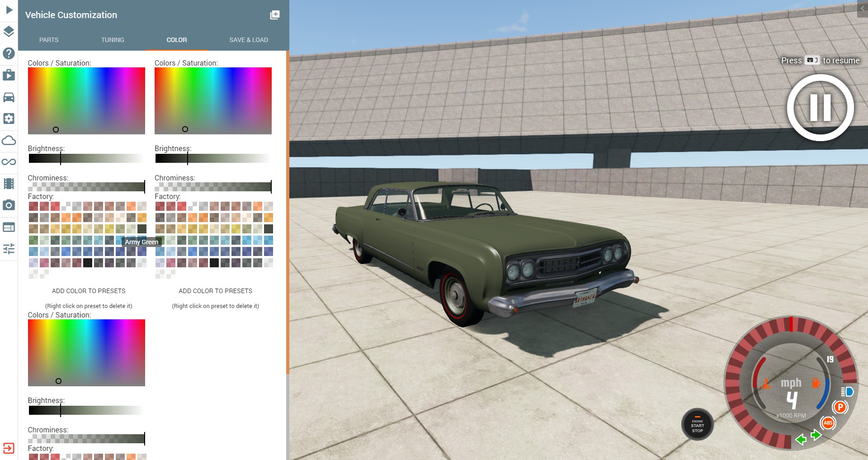This screenshot has height=460, width=868.
Task: Click the engine temperature icon in gauge
Action: coord(766,384)
